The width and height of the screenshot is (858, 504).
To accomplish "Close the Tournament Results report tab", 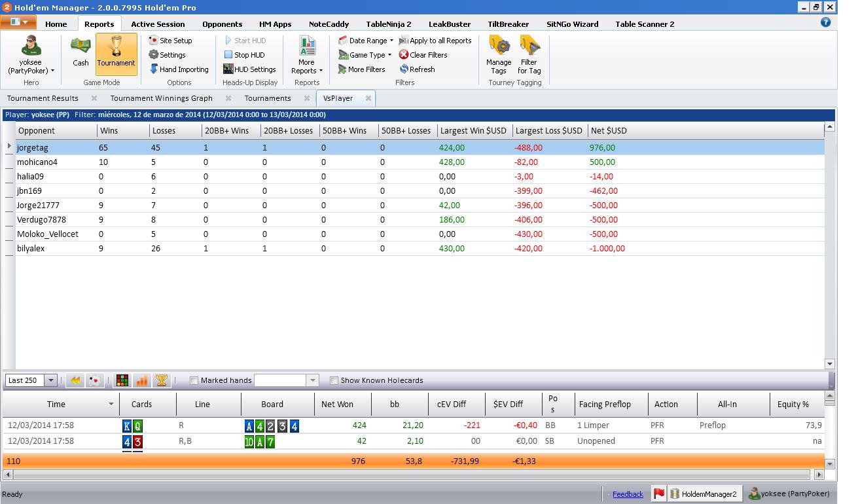I will coord(94,98).
